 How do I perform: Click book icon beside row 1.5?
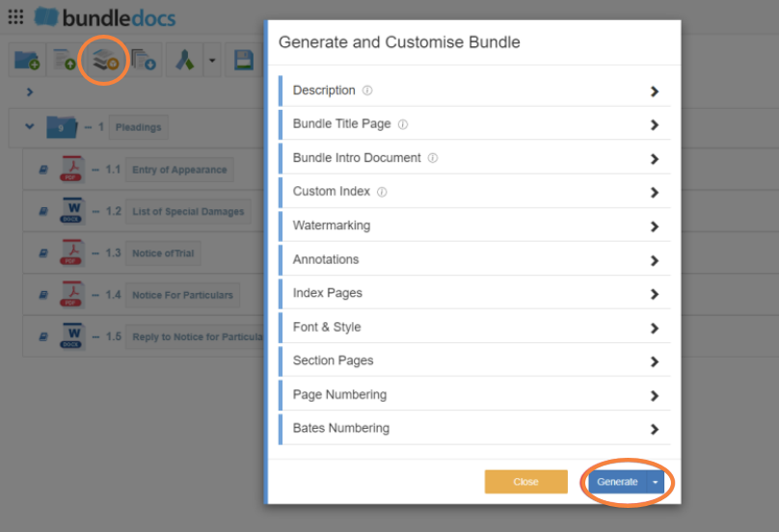(43, 336)
